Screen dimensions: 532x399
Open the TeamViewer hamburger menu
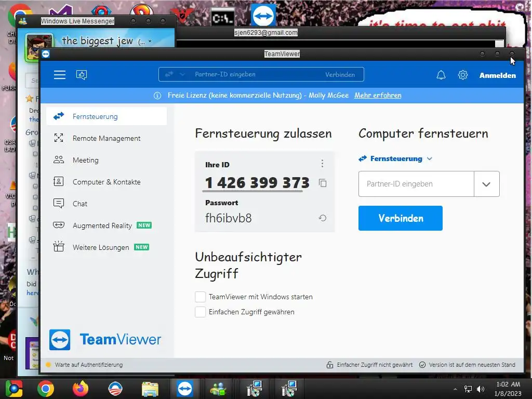59,75
